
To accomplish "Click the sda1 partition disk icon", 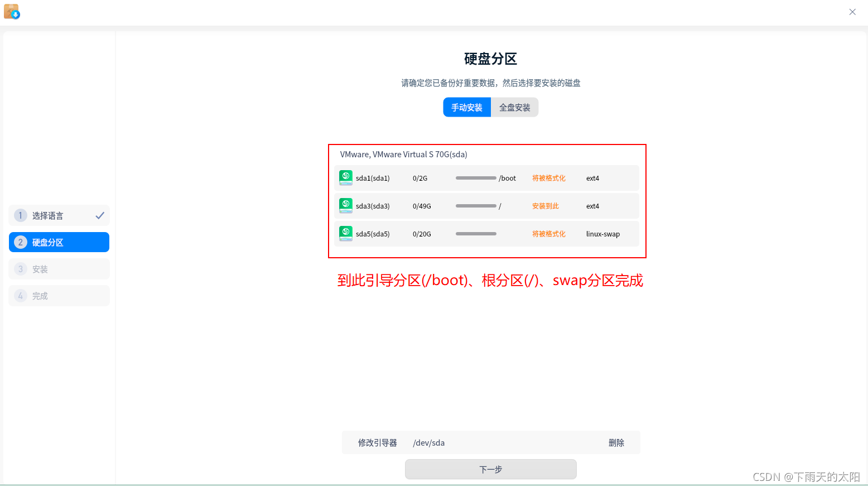I will [346, 177].
